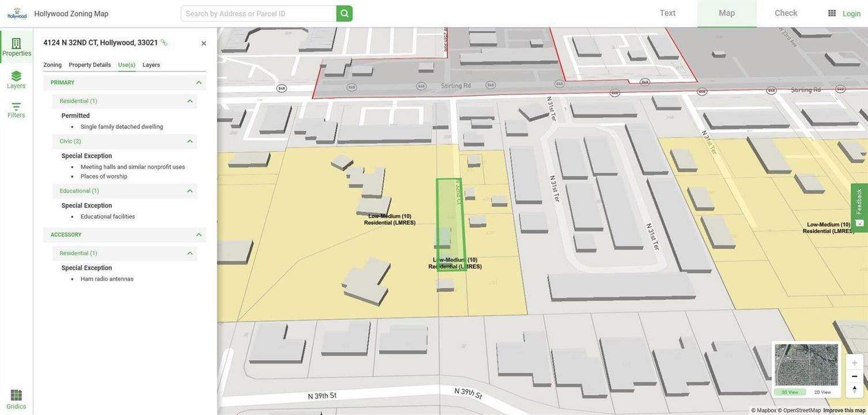
Task: Click the Login link
Action: pos(851,14)
